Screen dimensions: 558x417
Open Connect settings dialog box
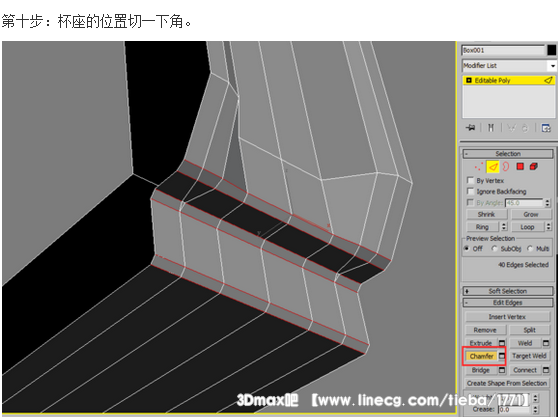[x=546, y=370]
